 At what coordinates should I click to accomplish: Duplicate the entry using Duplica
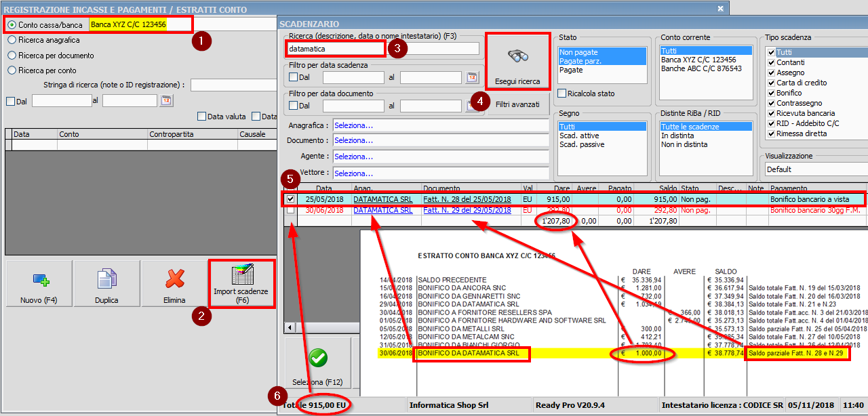[106, 285]
